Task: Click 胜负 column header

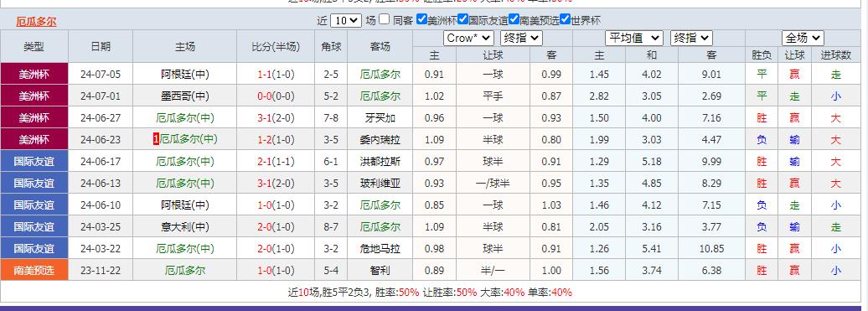Action: pos(762,54)
